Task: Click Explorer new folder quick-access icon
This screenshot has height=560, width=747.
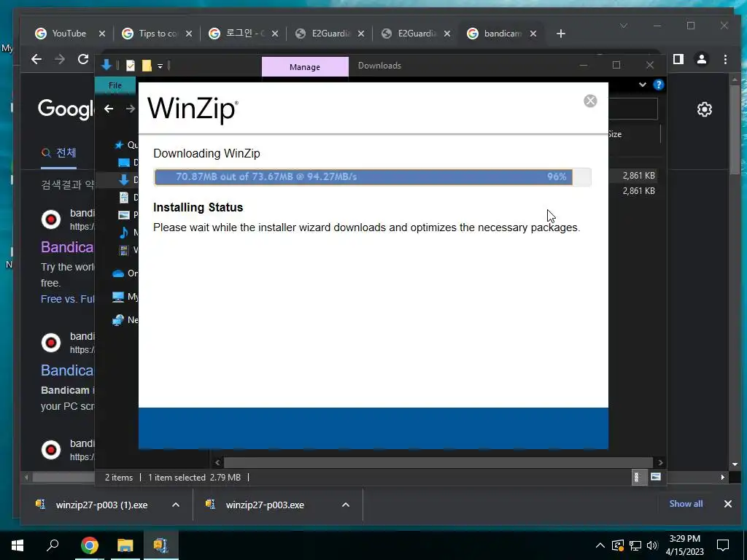Action: point(147,65)
